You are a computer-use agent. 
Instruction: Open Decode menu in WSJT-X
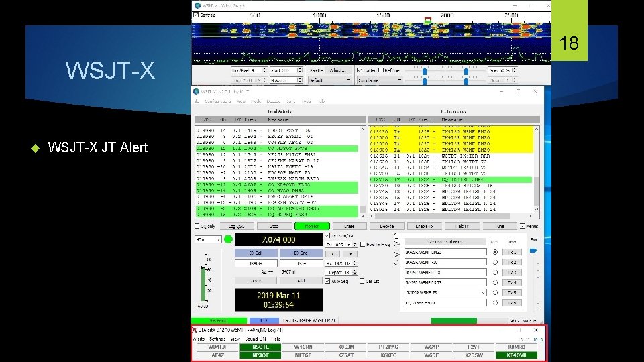tap(274, 101)
